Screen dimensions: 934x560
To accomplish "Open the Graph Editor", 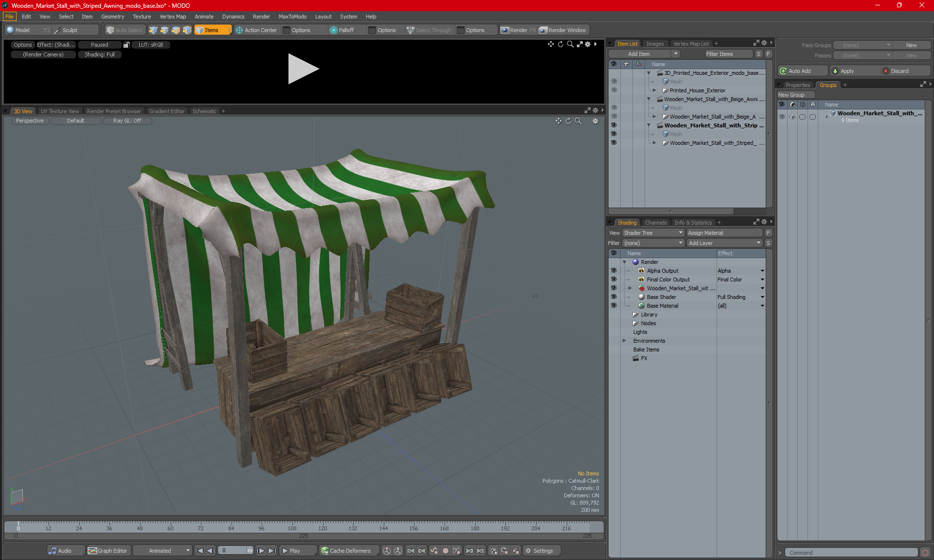I will click(108, 551).
